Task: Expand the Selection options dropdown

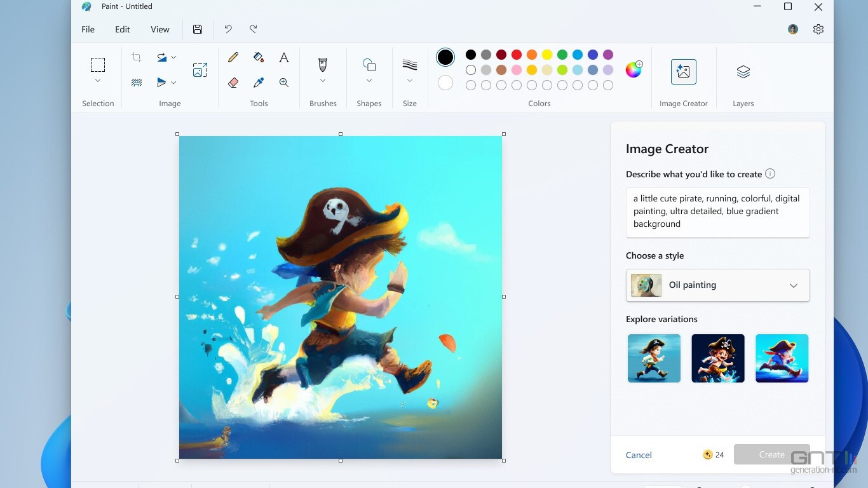Action: [98, 81]
